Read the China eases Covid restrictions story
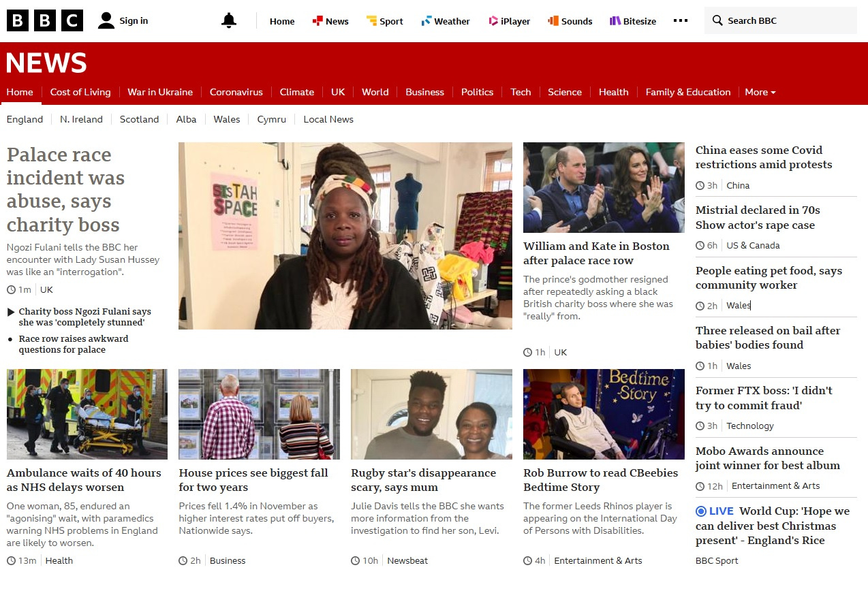The image size is (868, 591). [763, 157]
